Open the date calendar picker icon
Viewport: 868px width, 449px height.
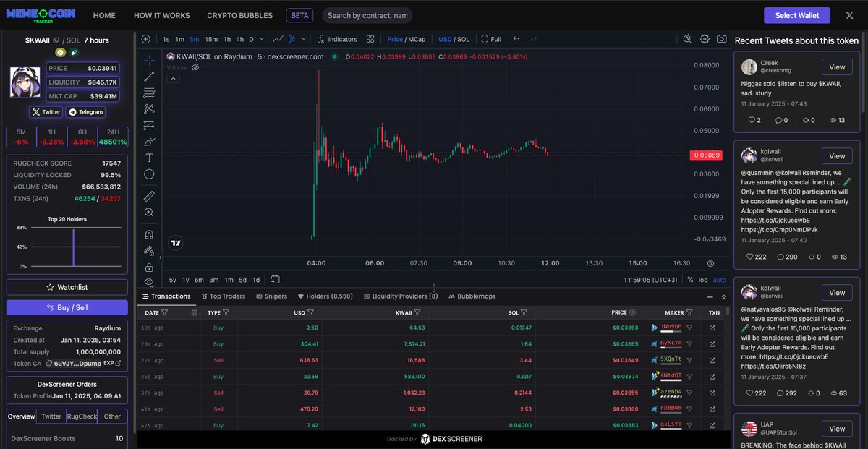[194, 313]
